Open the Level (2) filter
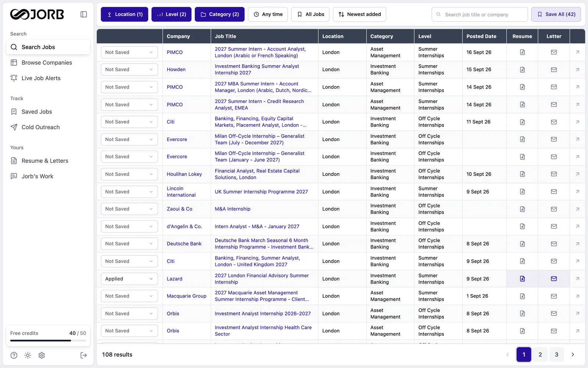This screenshot has width=588, height=368. [x=172, y=14]
